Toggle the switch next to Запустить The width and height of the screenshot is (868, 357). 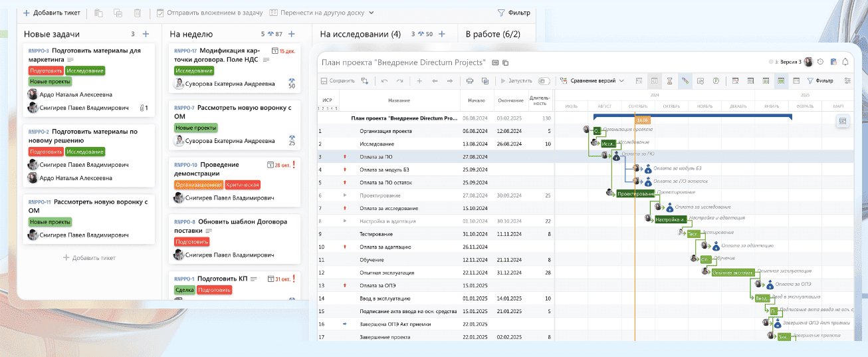[x=544, y=81]
